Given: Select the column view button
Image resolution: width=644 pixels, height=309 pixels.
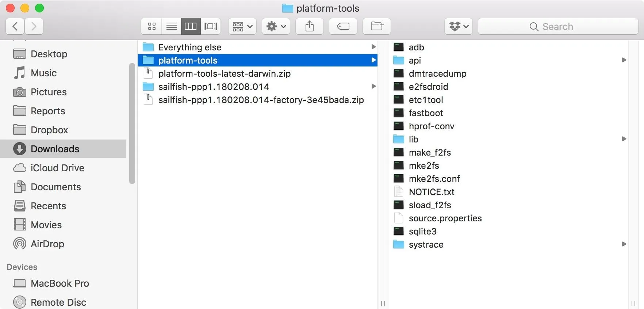Looking at the screenshot, I should point(191,26).
